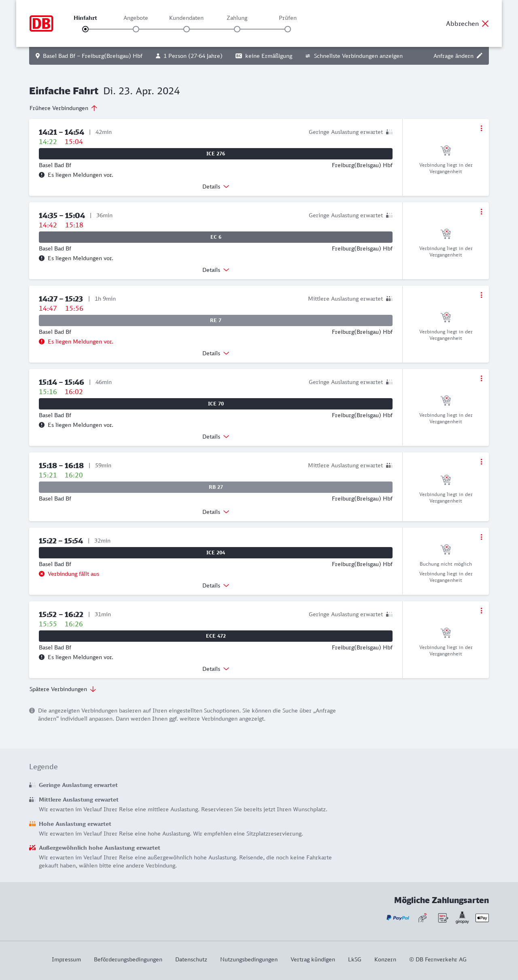Click the ICE 70 train bar
Image resolution: width=518 pixels, height=980 pixels.
216,404
